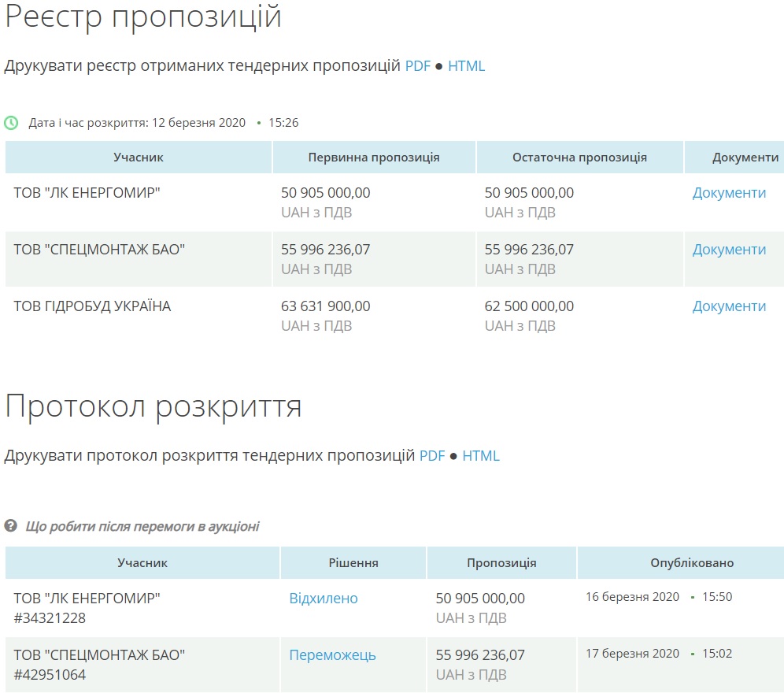Click the publication time 15:02
The image size is (784, 697).
717,654
